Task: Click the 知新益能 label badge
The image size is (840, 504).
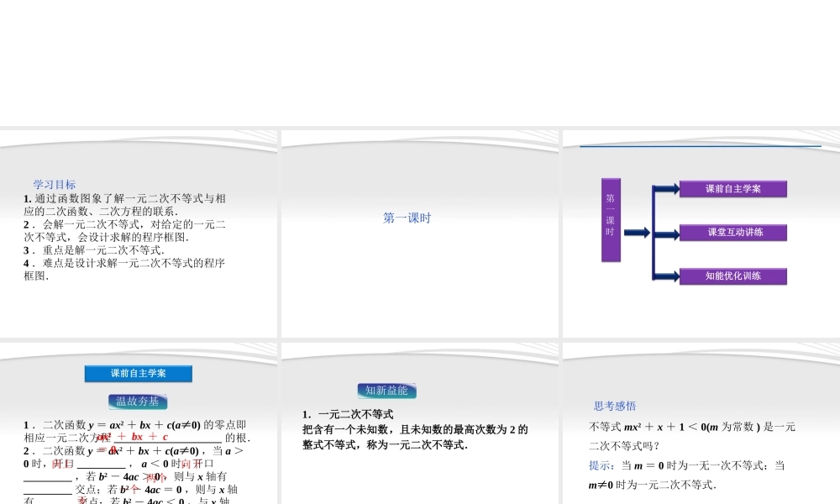Action: [x=386, y=391]
